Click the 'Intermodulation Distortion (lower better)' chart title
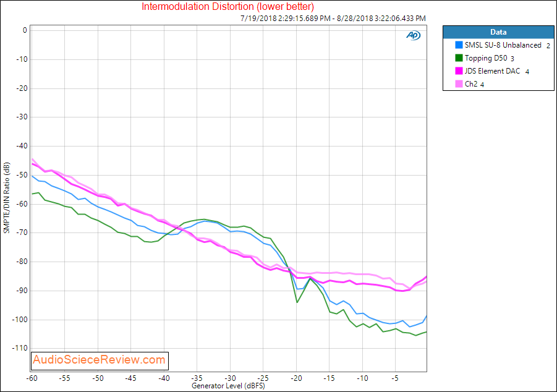 pos(227,6)
